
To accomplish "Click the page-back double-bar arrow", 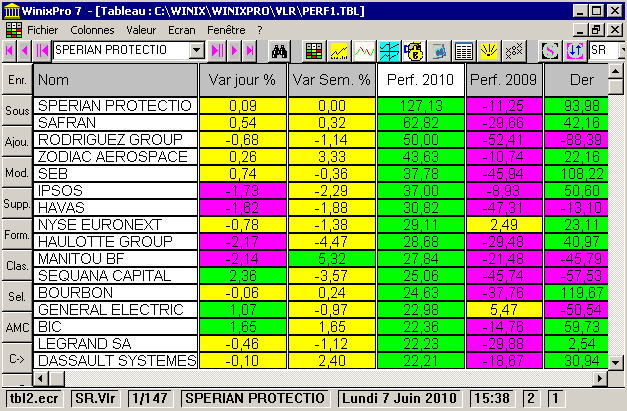I will 42,51.
